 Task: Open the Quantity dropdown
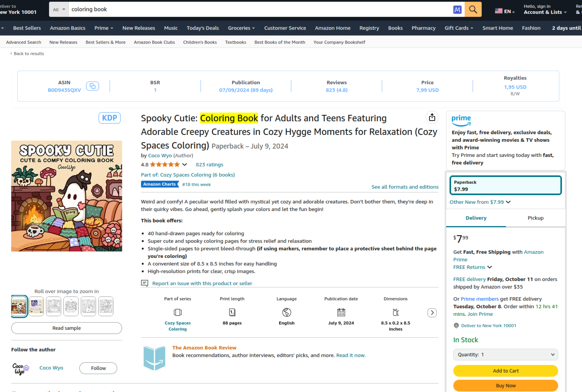coord(505,354)
